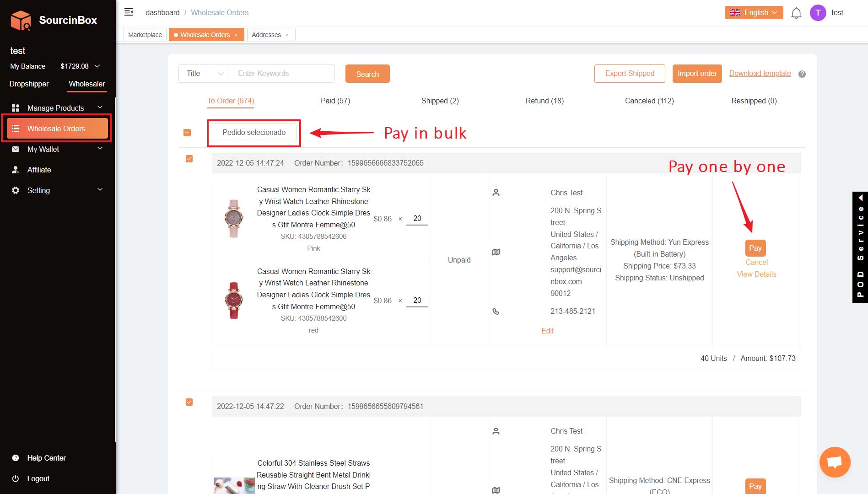Uncheck order 1599656666833752065 checkbox
868x494 pixels.
189,159
